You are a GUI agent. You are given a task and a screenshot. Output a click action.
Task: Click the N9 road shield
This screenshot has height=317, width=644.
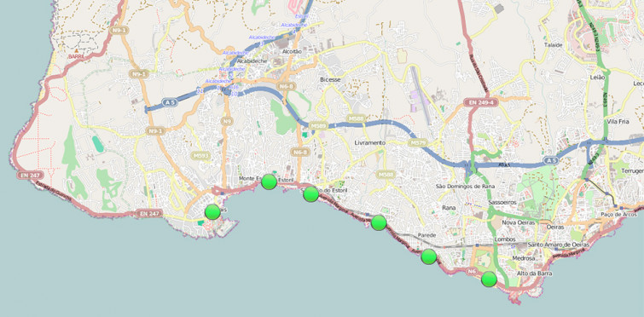click(226, 121)
